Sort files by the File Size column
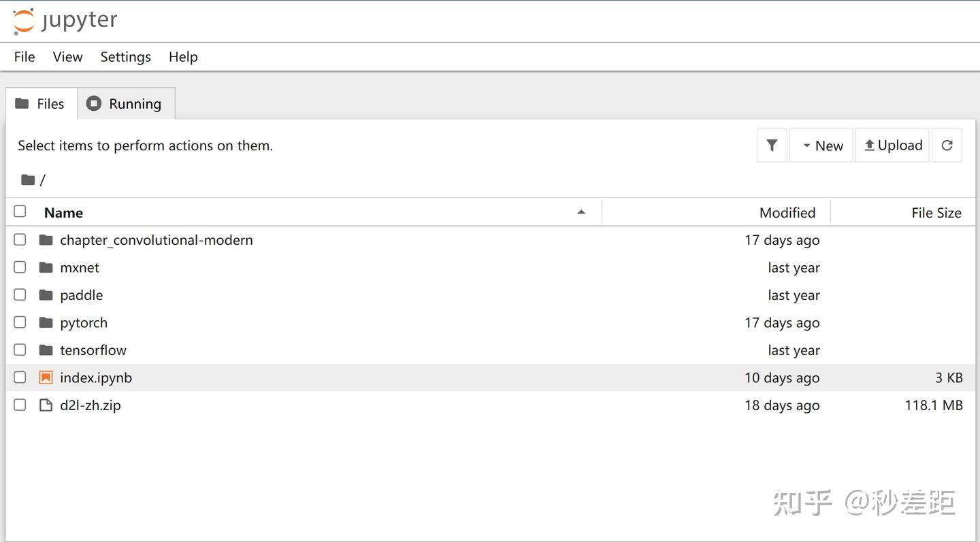Image resolution: width=980 pixels, height=542 pixels. (936, 213)
